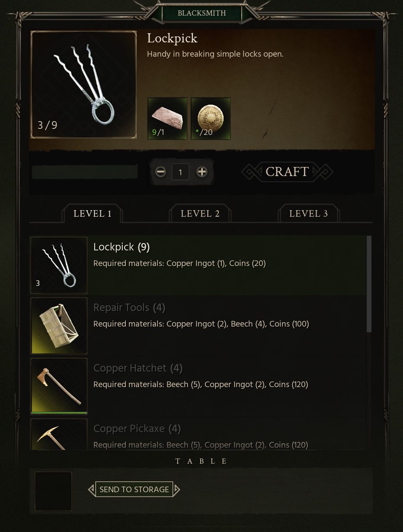Click right arrow beside Send to Storage
The height and width of the screenshot is (532, 403).
(177, 490)
